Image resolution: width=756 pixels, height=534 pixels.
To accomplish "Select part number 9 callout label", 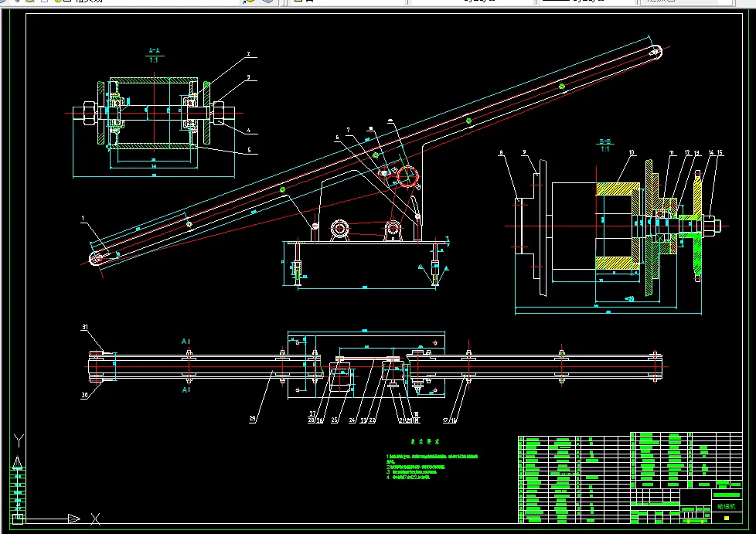I will pos(525,152).
